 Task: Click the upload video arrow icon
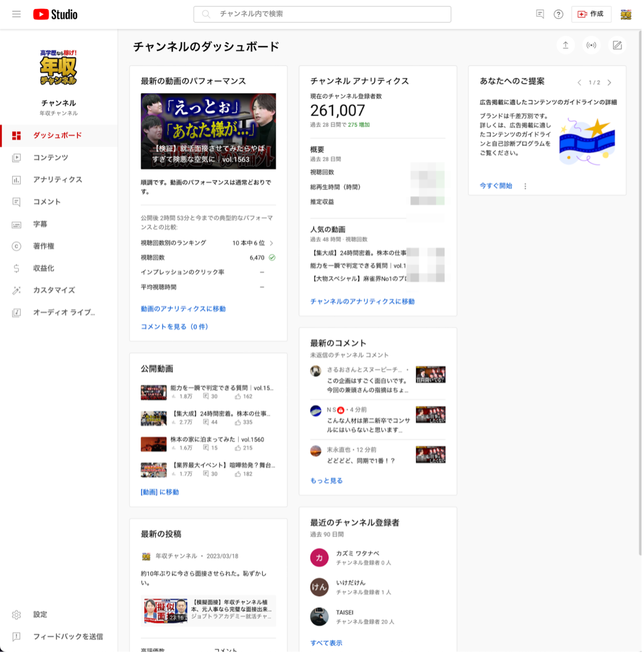[x=565, y=46]
